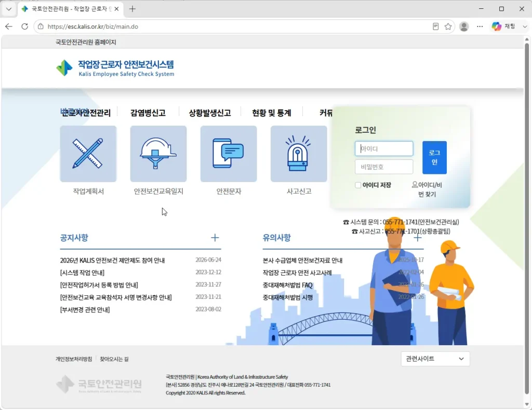Expand 유의사항 list with plus icon
Viewport: 532px width, 410px height.
[418, 238]
